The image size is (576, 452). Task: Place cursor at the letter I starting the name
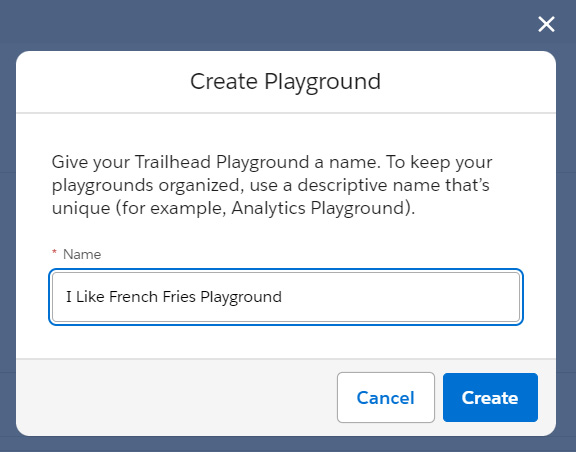69,297
